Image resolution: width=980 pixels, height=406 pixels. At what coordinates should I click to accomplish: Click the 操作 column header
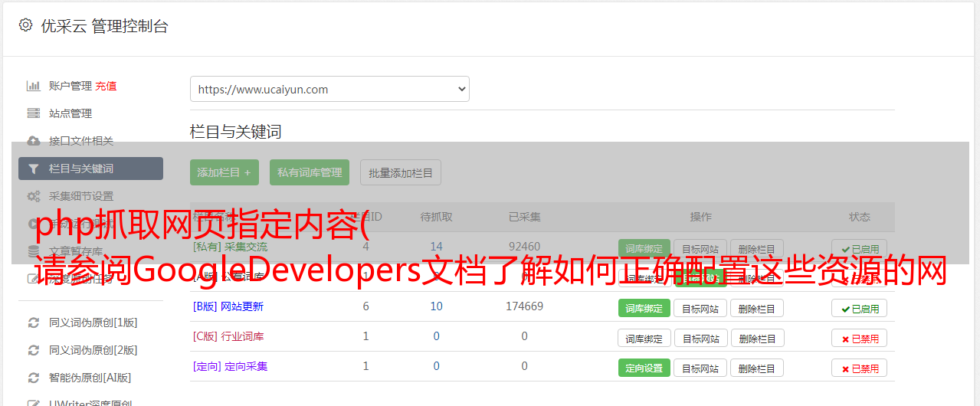point(701,217)
